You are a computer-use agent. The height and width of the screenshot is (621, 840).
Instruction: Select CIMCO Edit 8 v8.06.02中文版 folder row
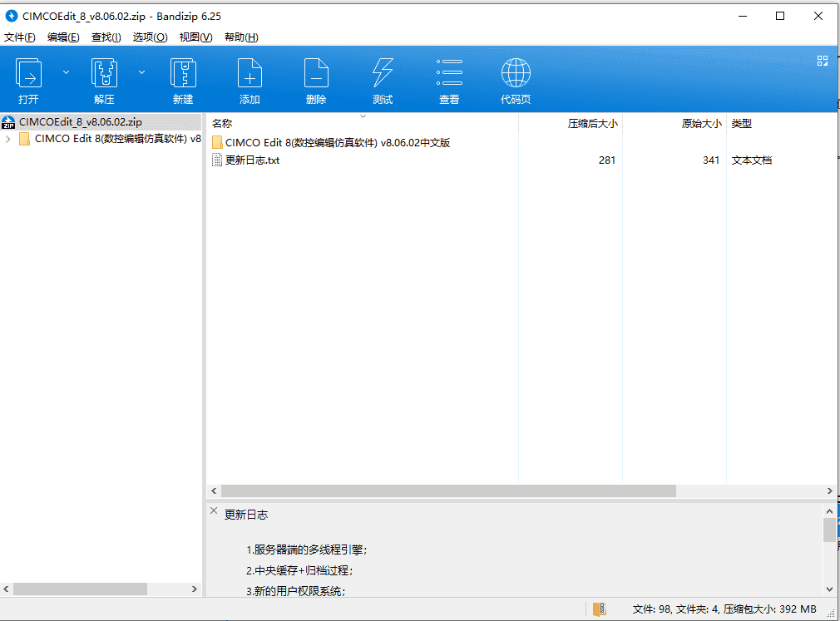click(x=338, y=142)
